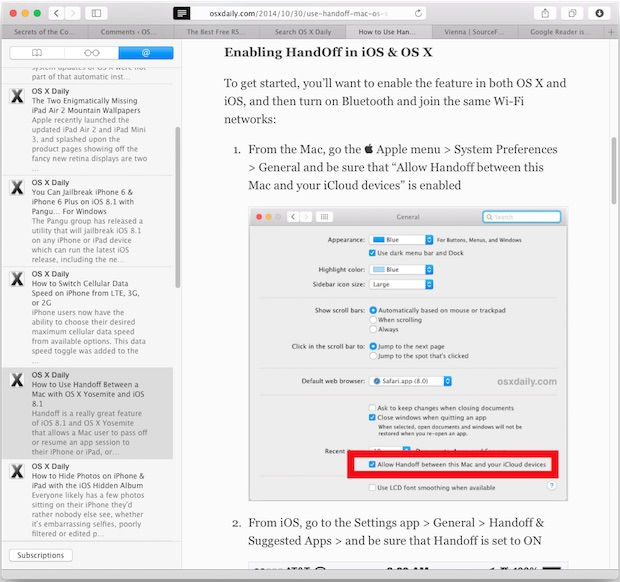Add a new tab with plus icon
Image resolution: width=620 pixels, height=582 pixels.
[x=611, y=32]
